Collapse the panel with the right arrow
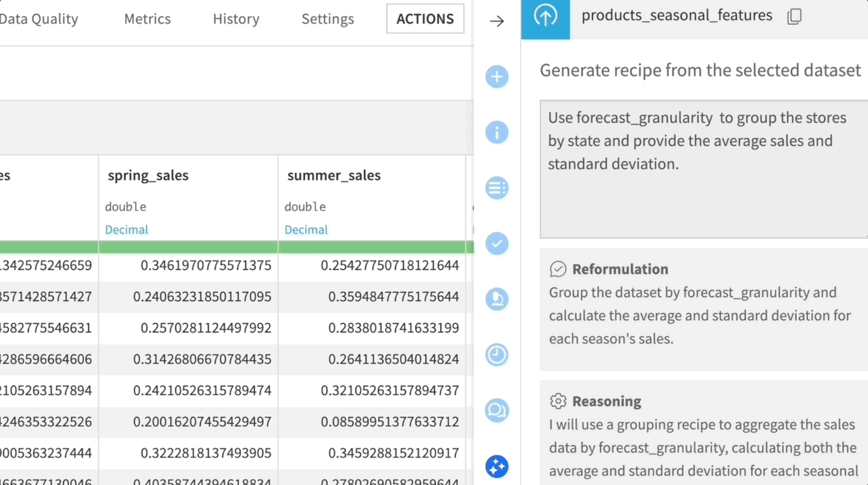 point(496,21)
